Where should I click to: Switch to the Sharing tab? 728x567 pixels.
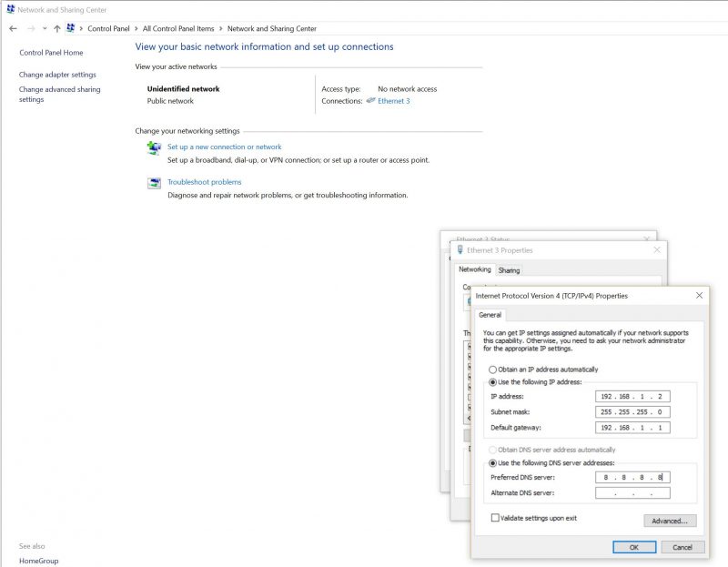(509, 270)
